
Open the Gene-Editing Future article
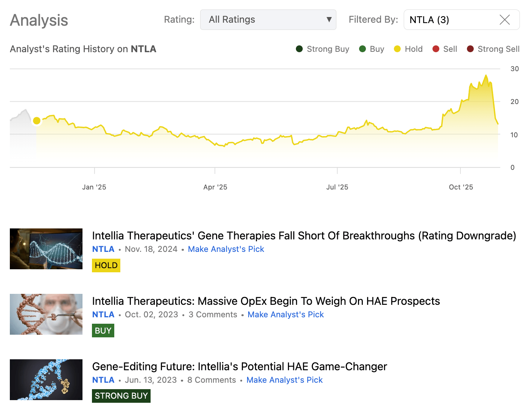click(239, 366)
